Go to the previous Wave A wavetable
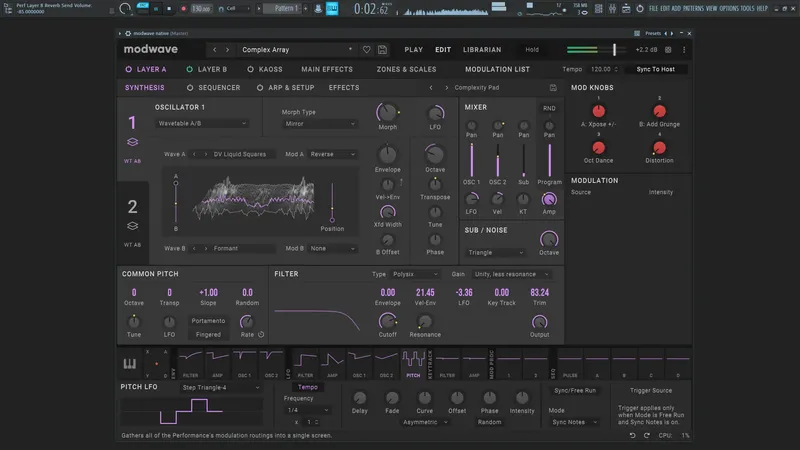Image resolution: width=800 pixels, height=450 pixels. (x=195, y=155)
